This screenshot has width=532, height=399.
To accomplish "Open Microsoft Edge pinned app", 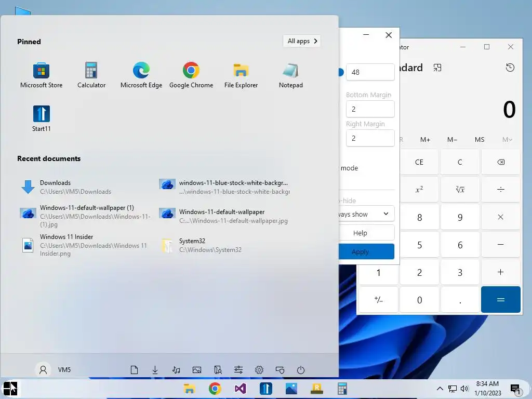I will (x=141, y=75).
